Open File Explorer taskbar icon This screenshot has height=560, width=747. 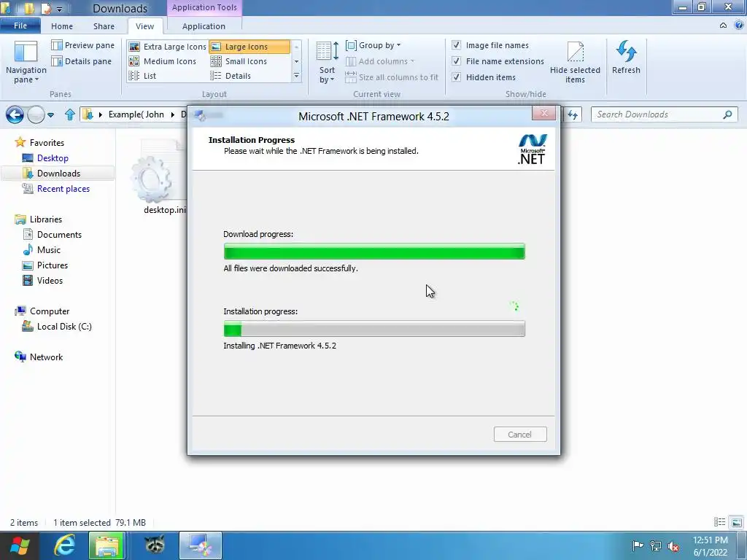click(107, 545)
